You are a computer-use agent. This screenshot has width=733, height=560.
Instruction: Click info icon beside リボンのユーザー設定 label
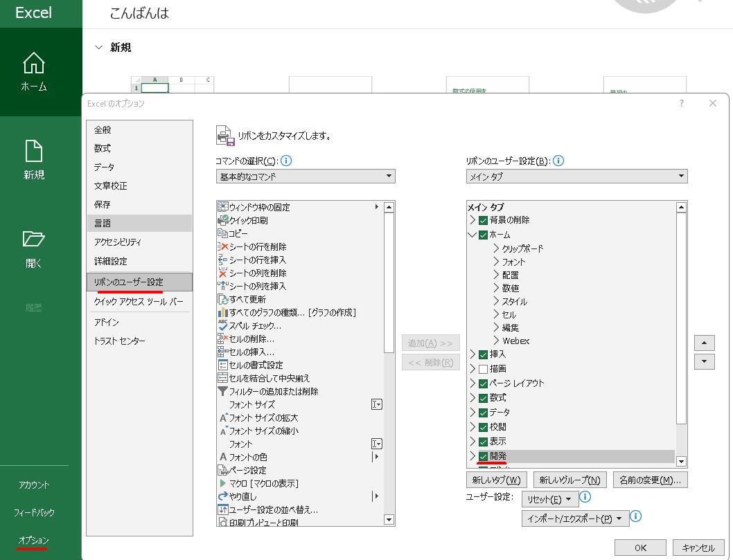pos(558,161)
